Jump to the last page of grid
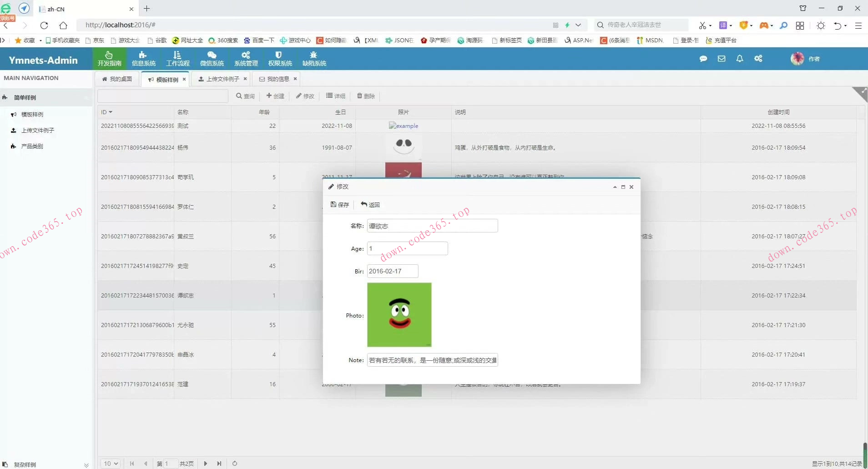This screenshot has width=868, height=469. [x=219, y=464]
